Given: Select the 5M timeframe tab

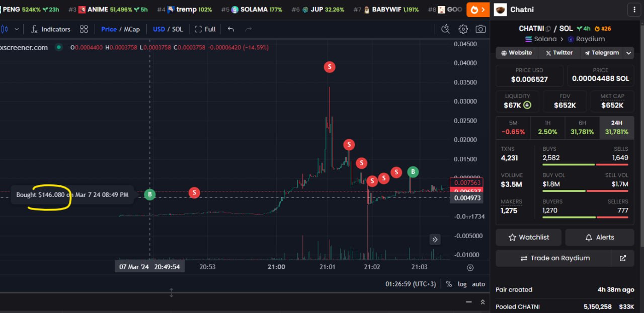Looking at the screenshot, I should click(513, 128).
